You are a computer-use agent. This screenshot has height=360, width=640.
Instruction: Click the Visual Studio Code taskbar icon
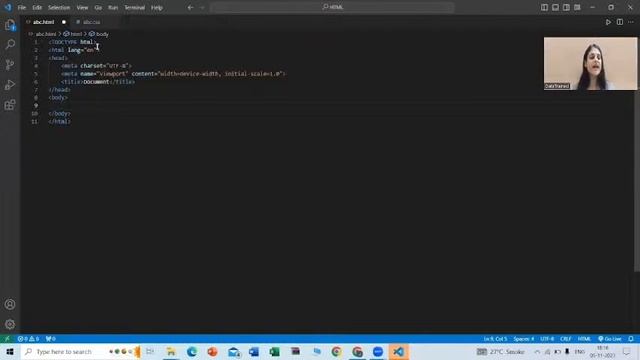[x=399, y=352]
